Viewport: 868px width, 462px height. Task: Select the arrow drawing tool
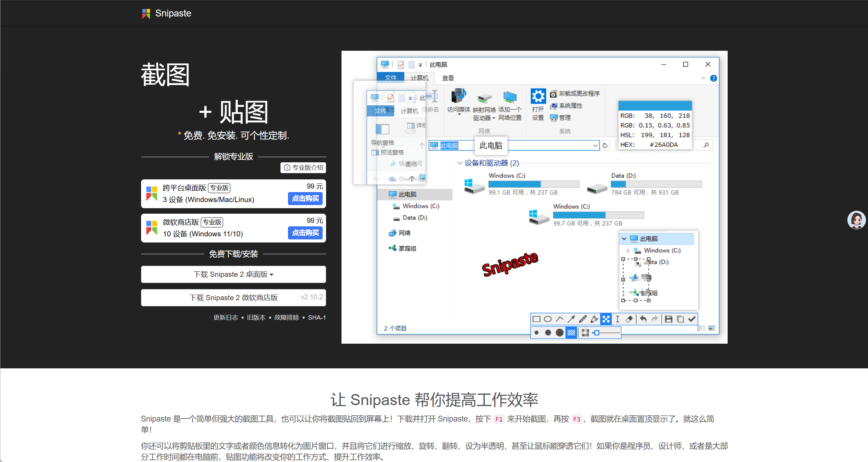click(571, 319)
